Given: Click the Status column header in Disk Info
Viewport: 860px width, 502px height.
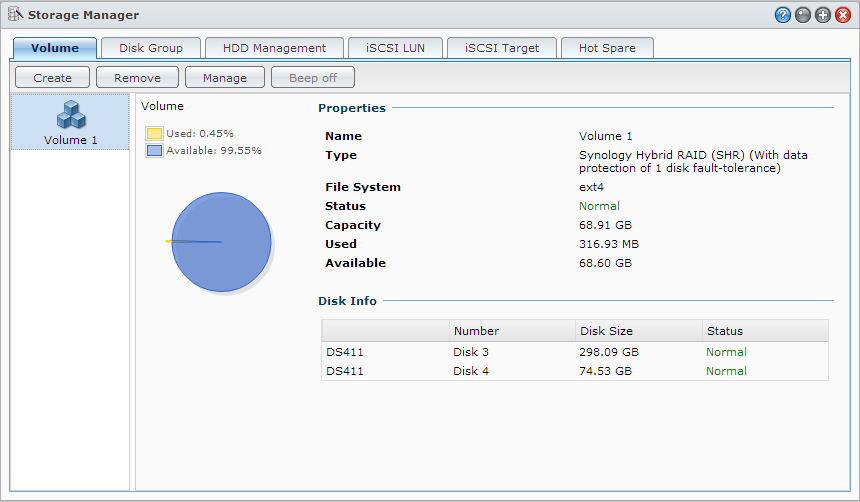Looking at the screenshot, I should [765, 331].
